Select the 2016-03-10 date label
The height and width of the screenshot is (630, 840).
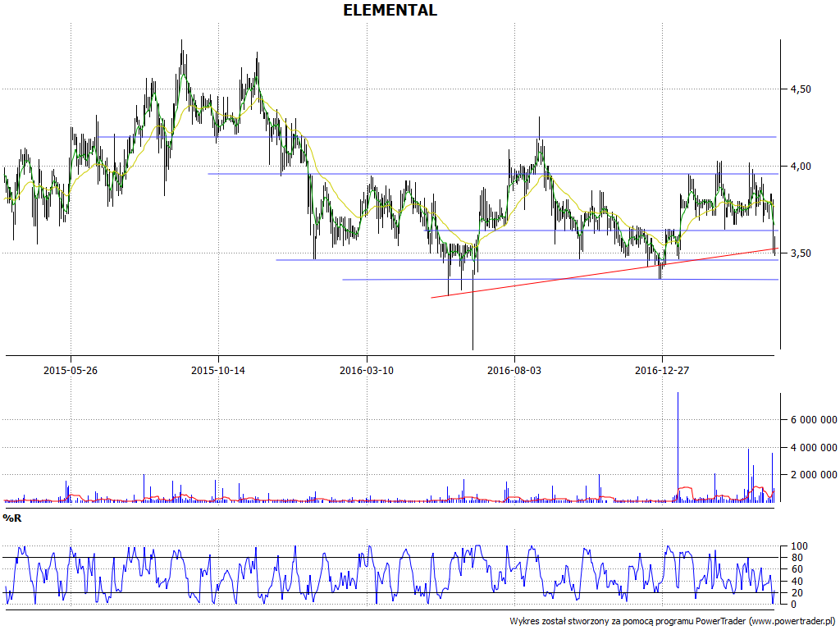(367, 370)
